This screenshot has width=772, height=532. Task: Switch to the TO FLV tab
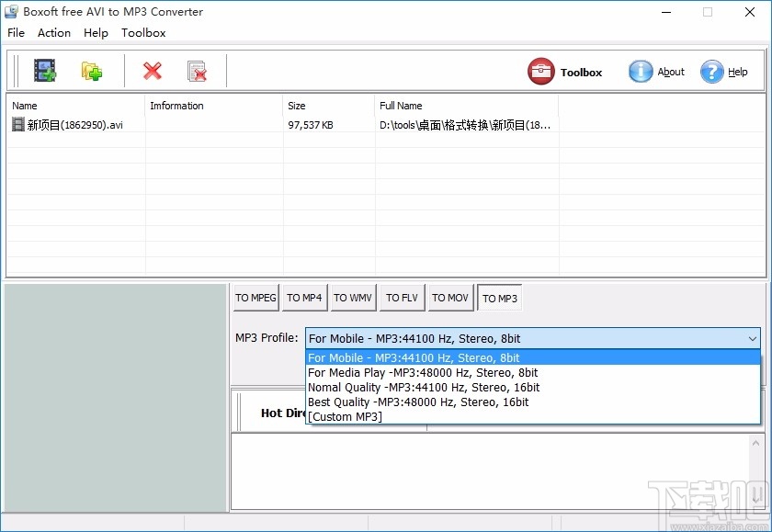(402, 298)
